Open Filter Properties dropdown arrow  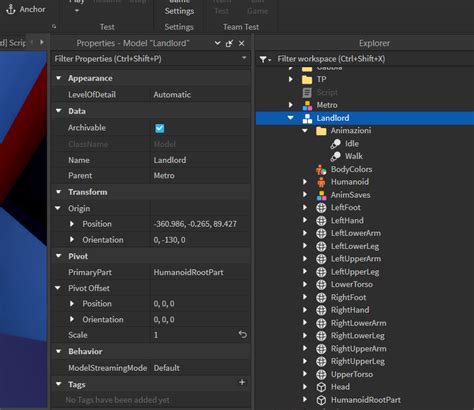click(x=244, y=58)
